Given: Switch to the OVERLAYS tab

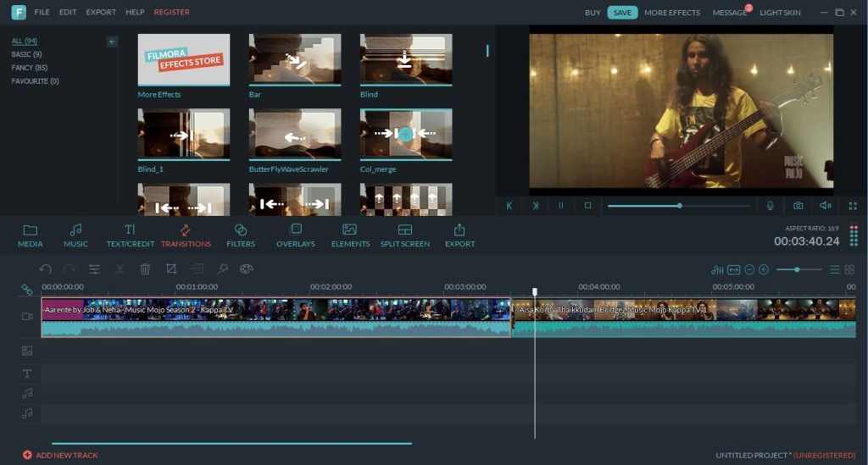Looking at the screenshot, I should click(296, 235).
